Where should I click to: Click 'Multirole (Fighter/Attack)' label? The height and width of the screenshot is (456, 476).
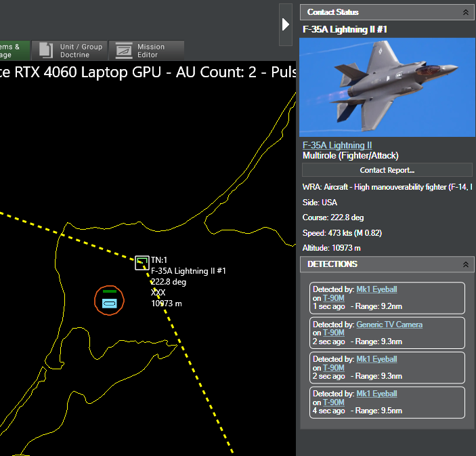coord(351,156)
